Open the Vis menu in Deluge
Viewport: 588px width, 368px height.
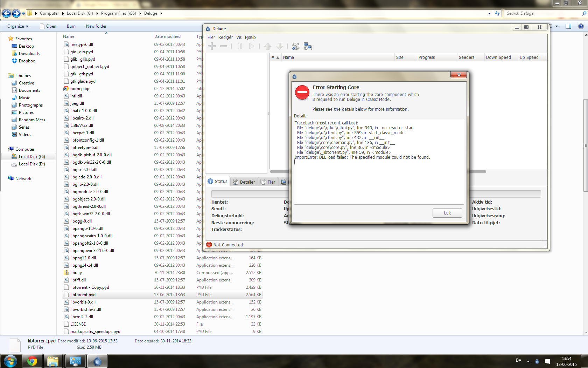coord(239,37)
